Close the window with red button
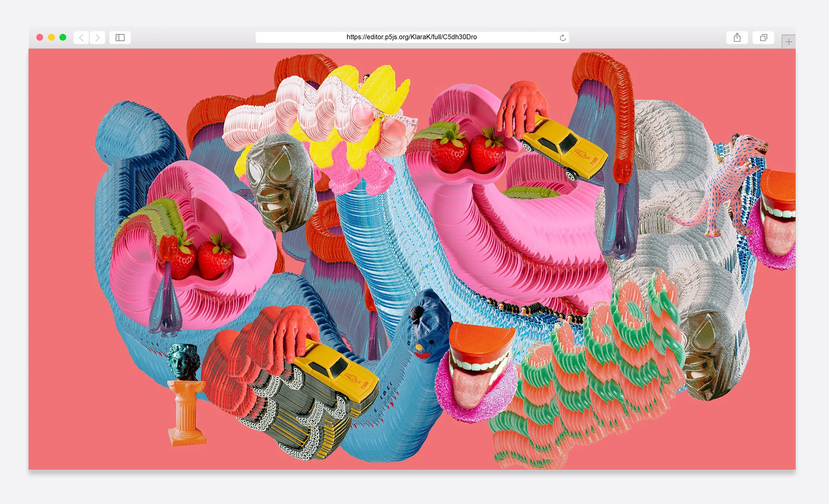829x504 pixels. point(40,37)
